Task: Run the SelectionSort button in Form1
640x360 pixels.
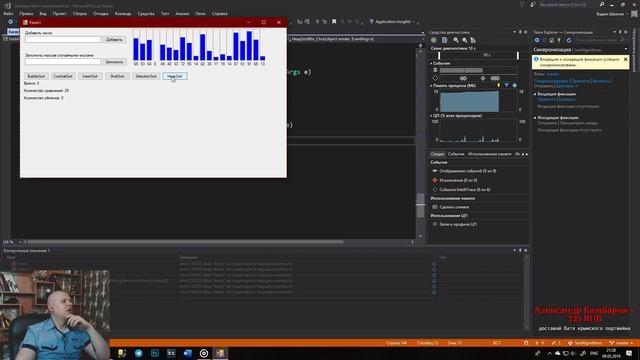Action: (146, 76)
